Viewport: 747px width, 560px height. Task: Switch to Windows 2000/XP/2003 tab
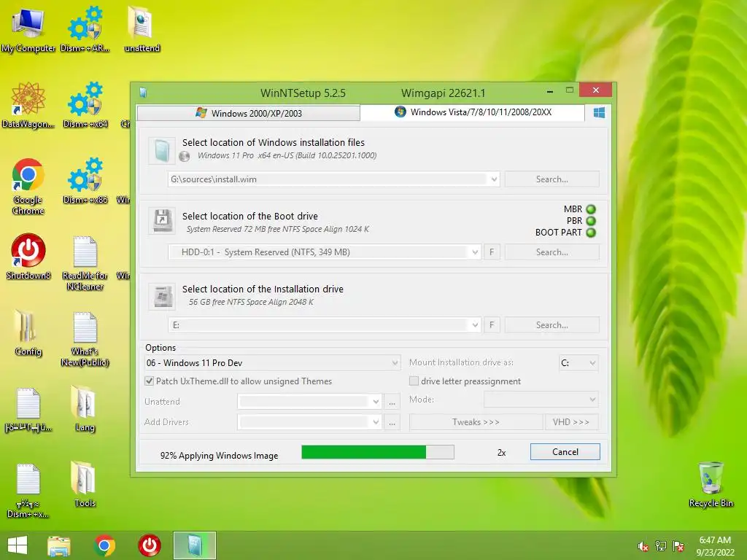click(248, 113)
